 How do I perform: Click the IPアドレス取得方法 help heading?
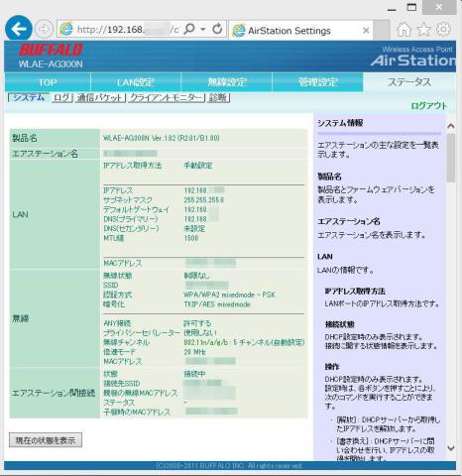pyautogui.click(x=355, y=291)
